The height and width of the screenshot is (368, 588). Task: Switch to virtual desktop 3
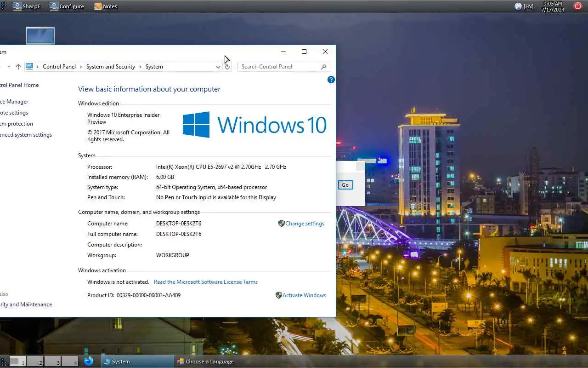coord(53,361)
